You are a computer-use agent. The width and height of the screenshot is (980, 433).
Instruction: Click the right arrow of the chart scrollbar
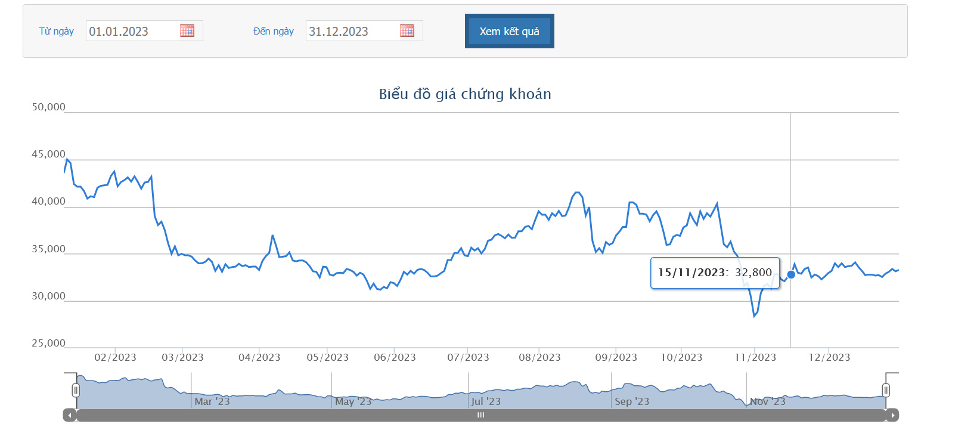pyautogui.click(x=892, y=415)
